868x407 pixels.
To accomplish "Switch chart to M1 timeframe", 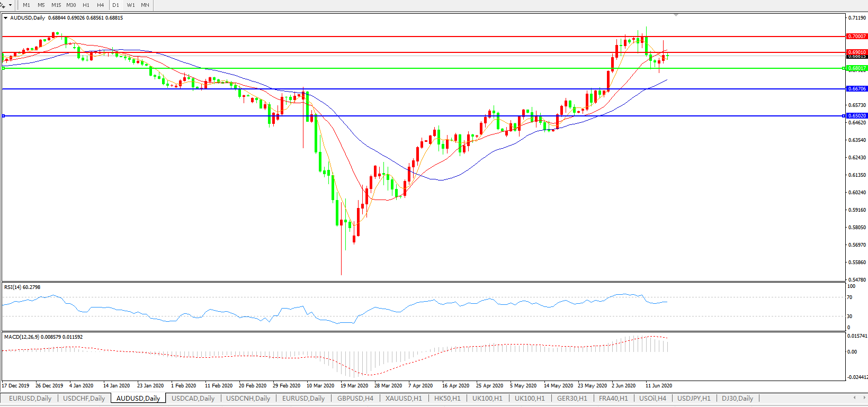I will [26, 5].
